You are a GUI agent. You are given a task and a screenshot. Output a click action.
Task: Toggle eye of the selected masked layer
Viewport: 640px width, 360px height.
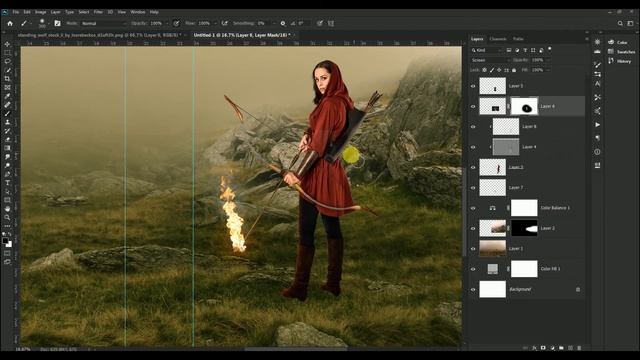coord(473,107)
